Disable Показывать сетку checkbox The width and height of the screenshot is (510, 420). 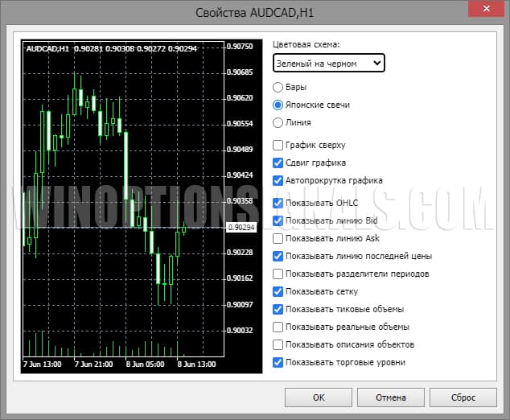click(278, 291)
